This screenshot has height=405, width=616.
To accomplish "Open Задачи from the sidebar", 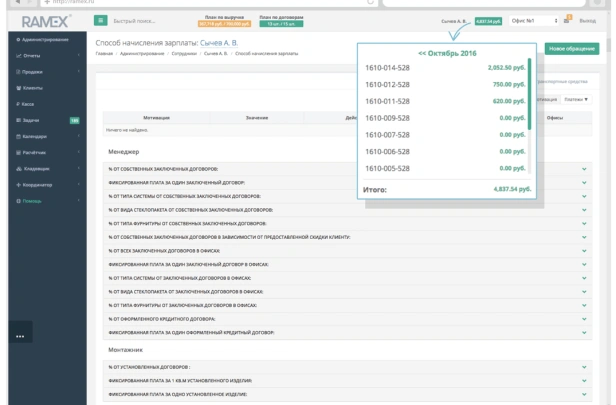I will (30, 120).
